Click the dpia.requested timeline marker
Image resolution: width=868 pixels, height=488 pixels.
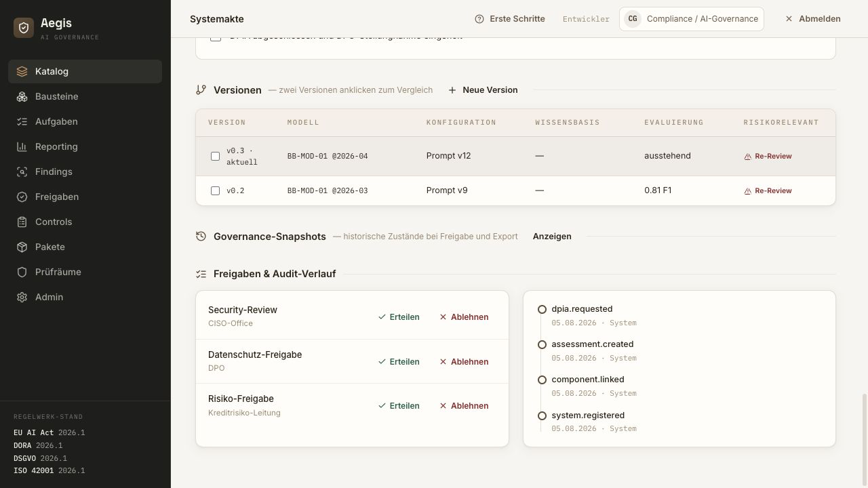(x=542, y=309)
